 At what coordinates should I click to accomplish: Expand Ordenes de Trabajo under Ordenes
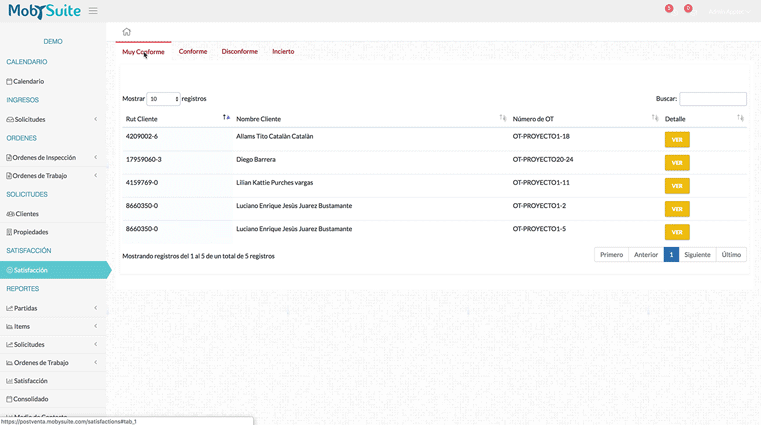[52, 176]
